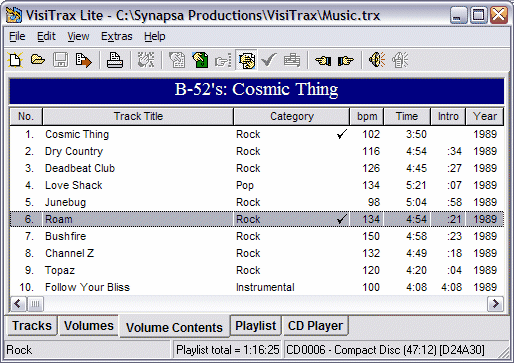The width and height of the screenshot is (514, 363).
Task: Click the export icon with orange arrow
Action: 84,60
